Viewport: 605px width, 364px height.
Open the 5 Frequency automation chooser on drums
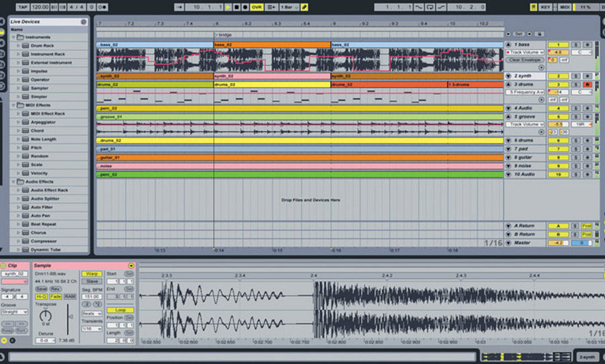click(x=525, y=92)
